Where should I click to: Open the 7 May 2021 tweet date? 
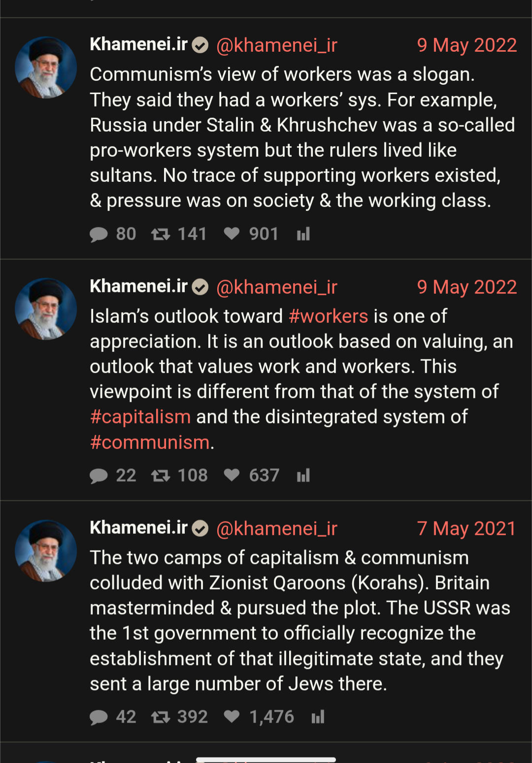click(466, 528)
